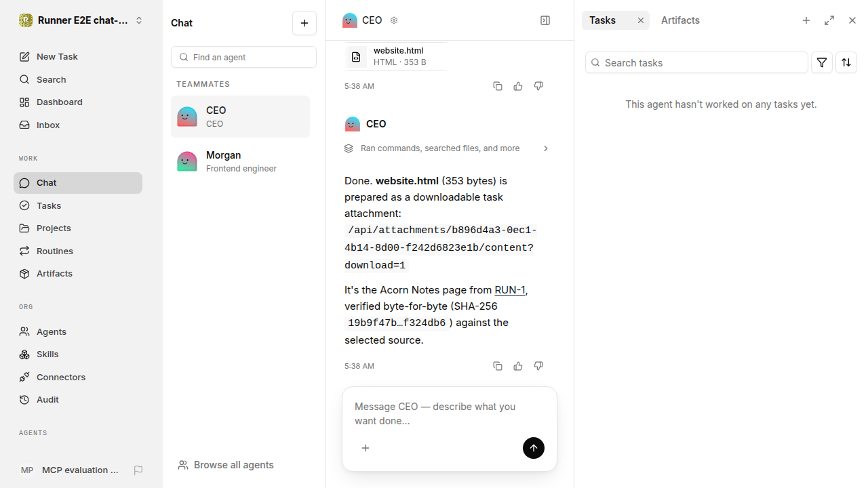The image size is (868, 488).
Task: Click the SHA-256 hash code text
Action: point(397,323)
